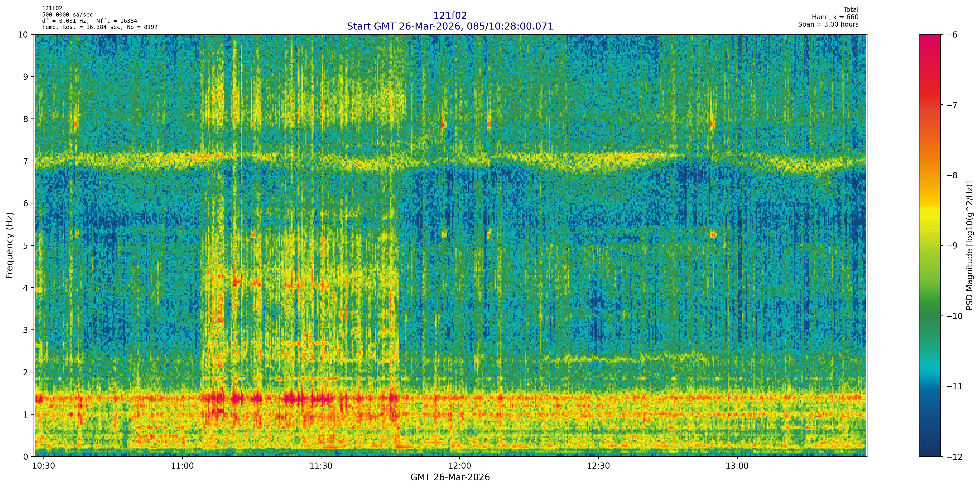Click the red top of the colorbar
Screen dimensions: 980x488
[x=929, y=42]
